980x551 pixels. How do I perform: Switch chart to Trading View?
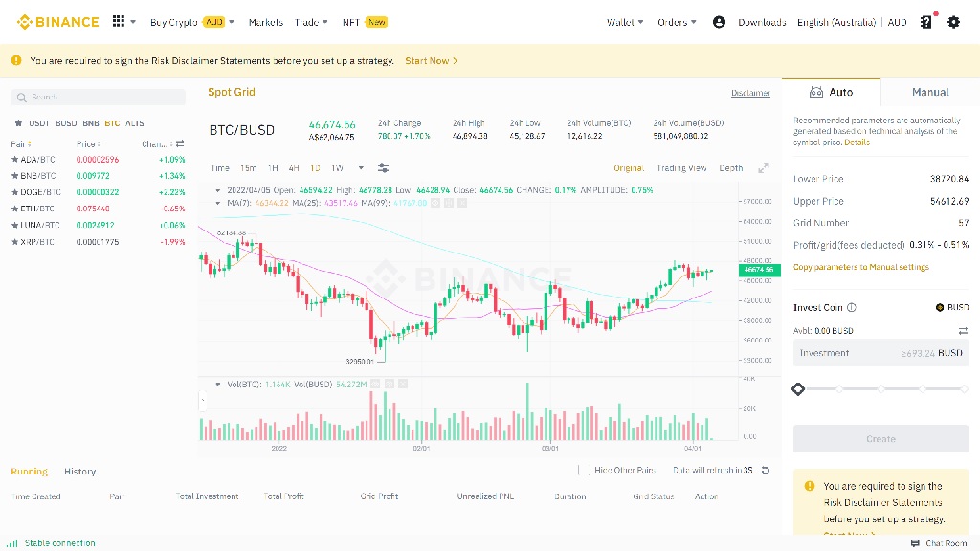(681, 168)
